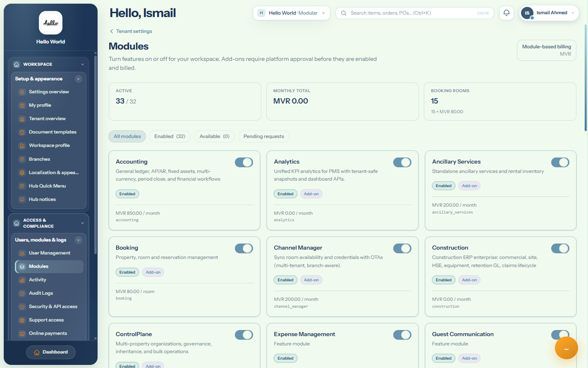Switch to the Available (0) tab
Viewport: 588px width, 368px height.
[x=214, y=136]
